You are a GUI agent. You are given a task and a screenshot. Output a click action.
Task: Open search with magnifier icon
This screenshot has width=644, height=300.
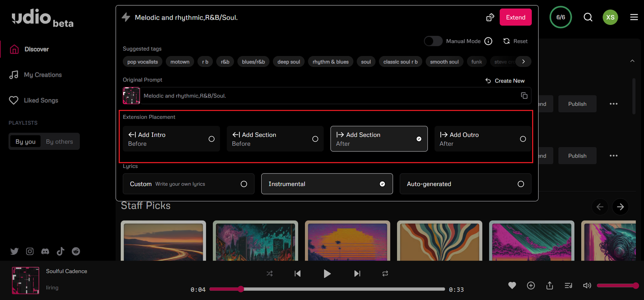click(x=588, y=17)
